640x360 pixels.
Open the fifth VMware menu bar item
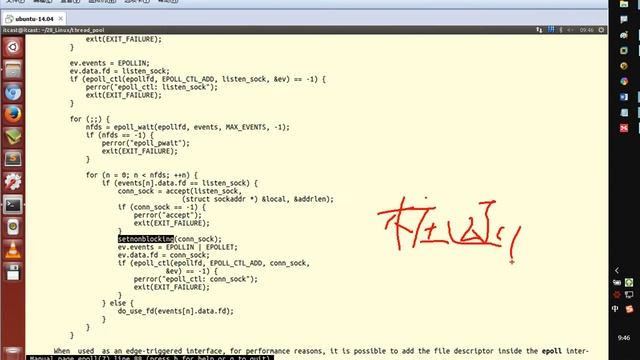[x=137, y=1]
